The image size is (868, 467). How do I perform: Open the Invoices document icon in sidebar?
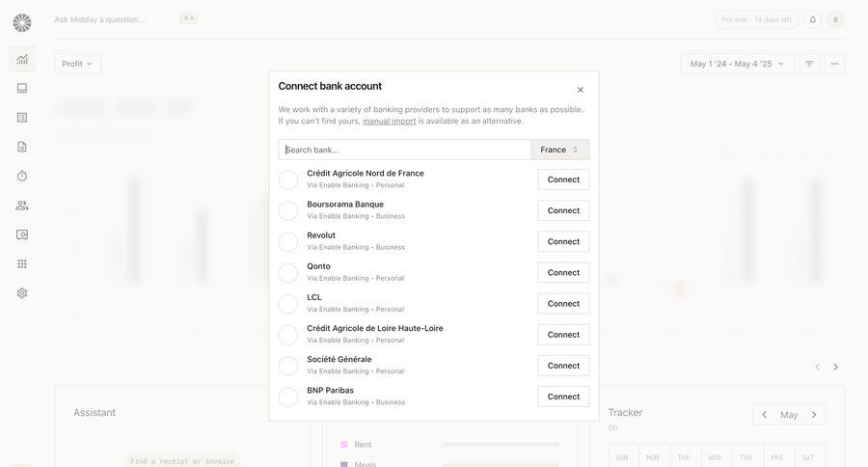[x=22, y=147]
